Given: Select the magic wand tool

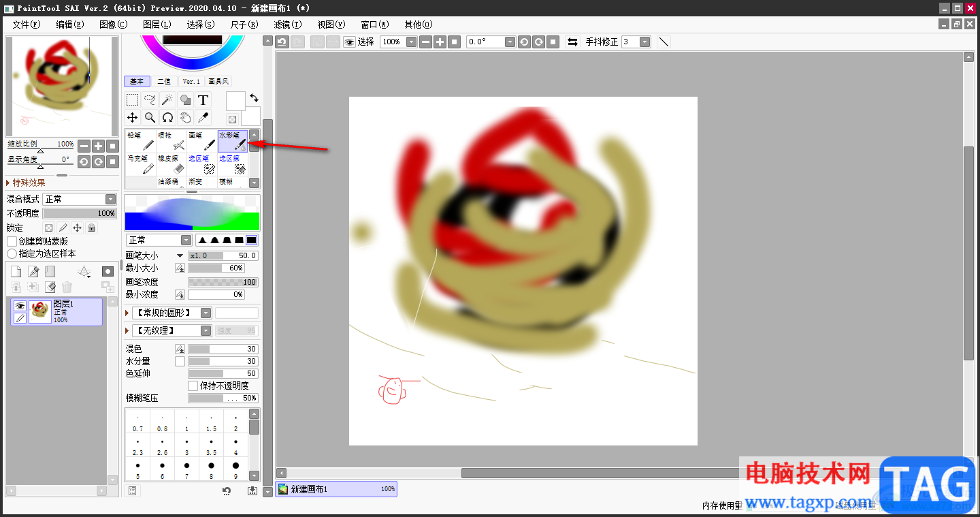Looking at the screenshot, I should [x=168, y=100].
